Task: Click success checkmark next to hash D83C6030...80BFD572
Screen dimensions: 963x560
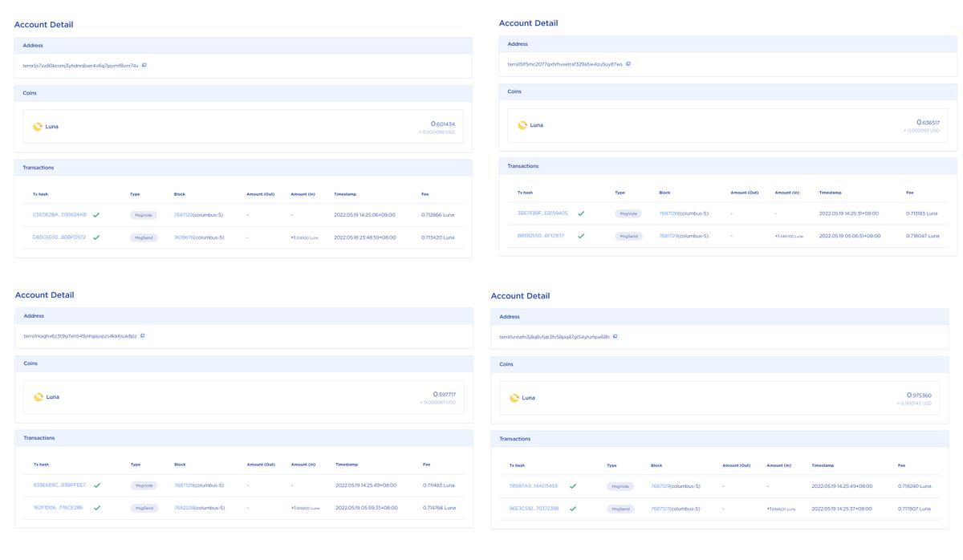Action: click(x=96, y=237)
